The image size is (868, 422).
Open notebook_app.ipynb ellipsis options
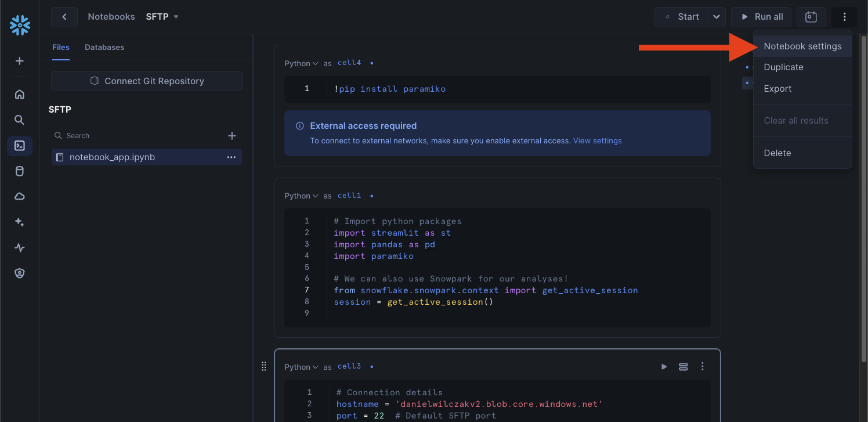(232, 157)
